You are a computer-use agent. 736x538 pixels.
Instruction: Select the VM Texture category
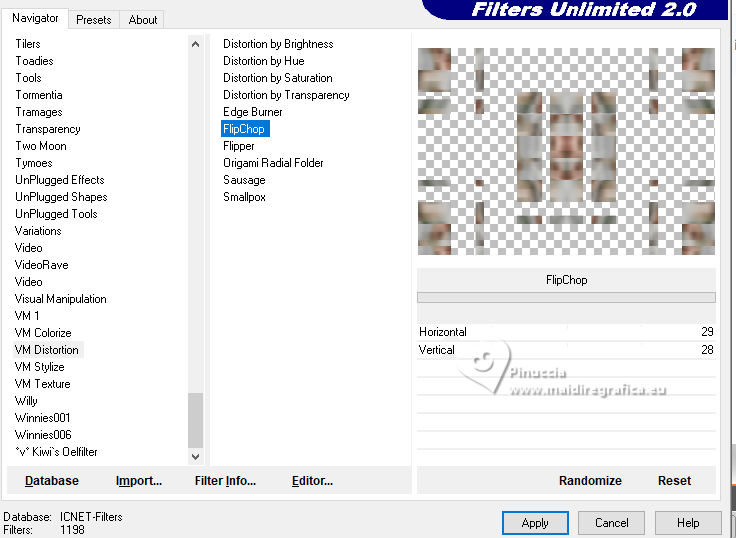click(42, 384)
